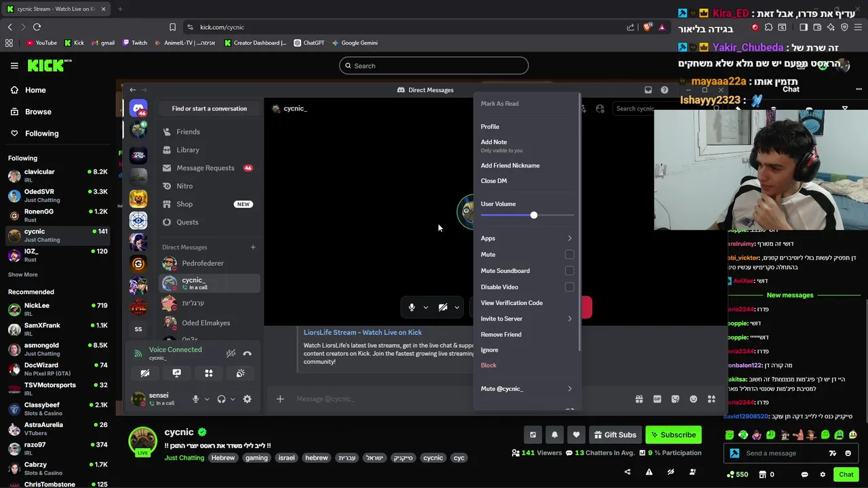Open OdedSVR channel in Following list
Image resolution: width=868 pixels, height=488 pixels.
[x=58, y=196]
